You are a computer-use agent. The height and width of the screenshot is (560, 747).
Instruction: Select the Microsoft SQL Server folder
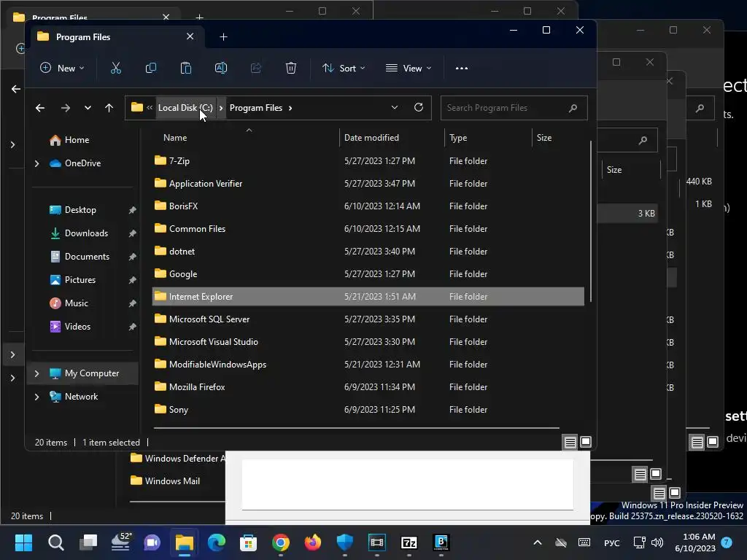pyautogui.click(x=368, y=319)
